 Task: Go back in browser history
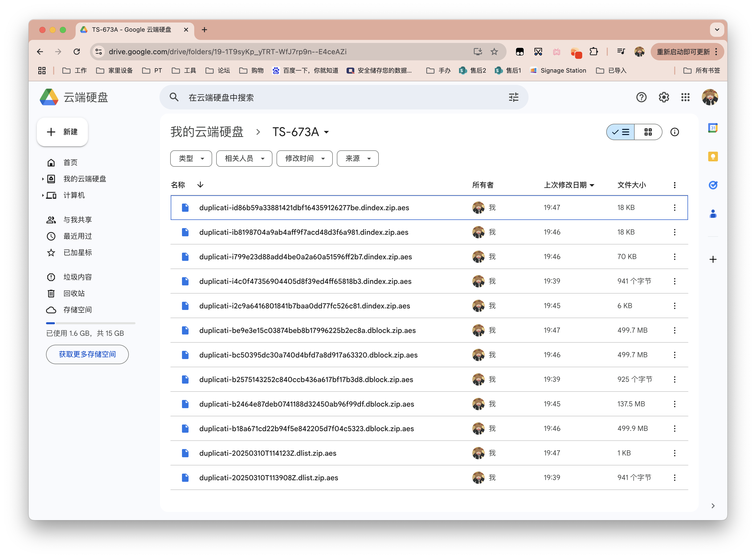click(40, 51)
